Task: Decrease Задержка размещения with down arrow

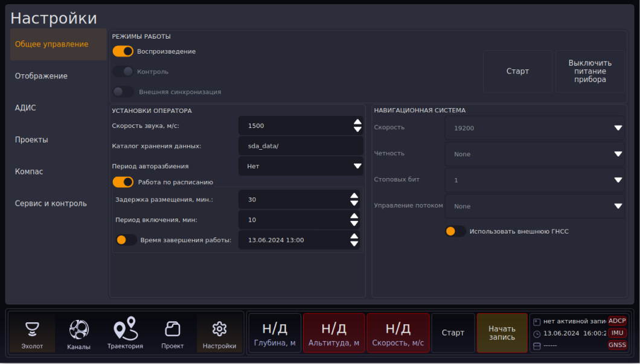Action: [354, 203]
